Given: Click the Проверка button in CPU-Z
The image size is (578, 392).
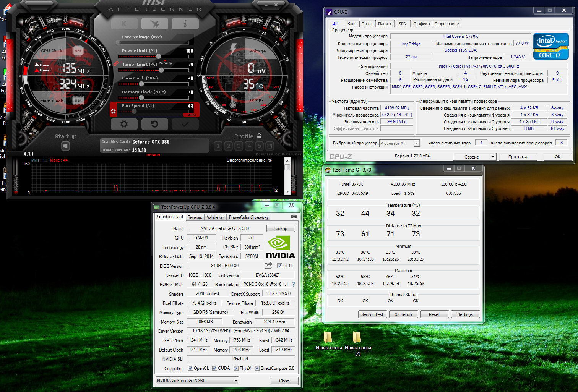Looking at the screenshot, I should (x=518, y=157).
